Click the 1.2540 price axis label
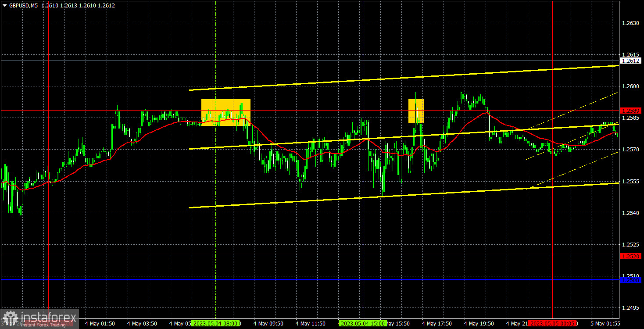Screen dimensions: 644x329 pos(630,213)
